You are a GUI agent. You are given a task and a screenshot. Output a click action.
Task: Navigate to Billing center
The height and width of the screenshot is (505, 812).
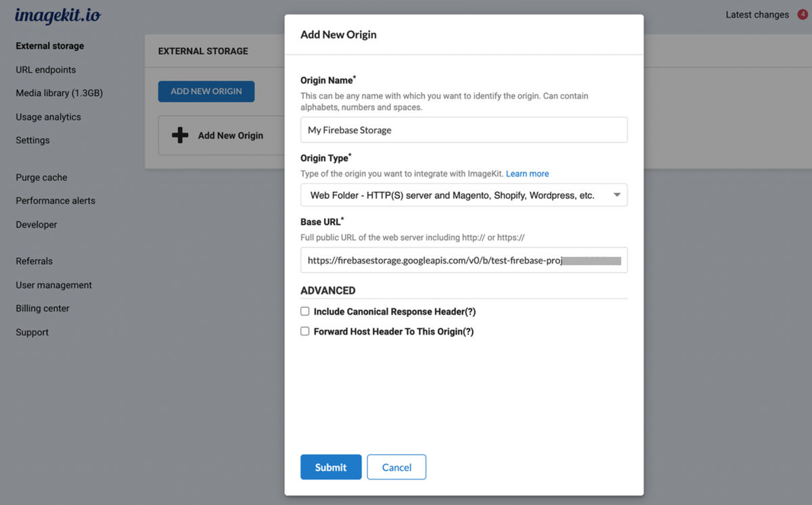[x=43, y=308]
